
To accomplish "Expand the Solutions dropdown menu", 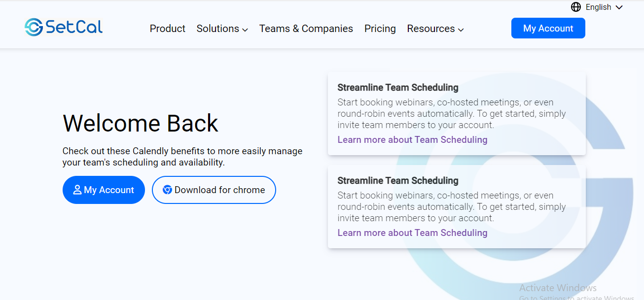I will (x=222, y=29).
